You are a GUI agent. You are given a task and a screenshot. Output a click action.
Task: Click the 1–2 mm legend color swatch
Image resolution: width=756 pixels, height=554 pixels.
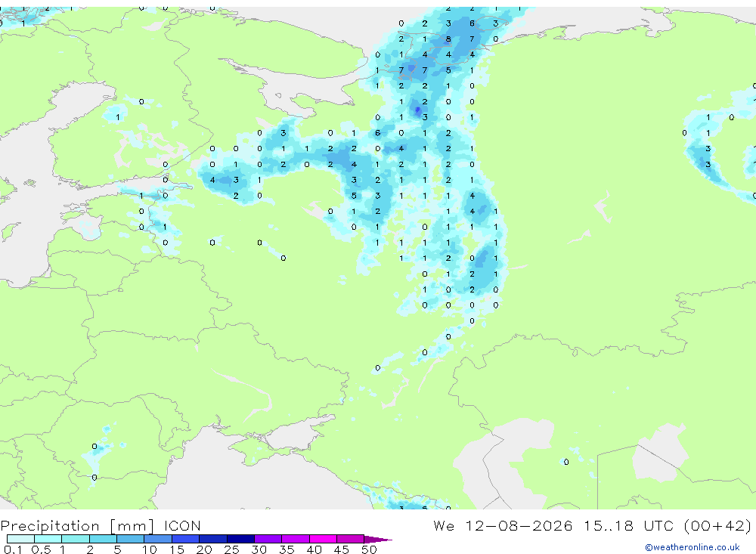[76, 539]
